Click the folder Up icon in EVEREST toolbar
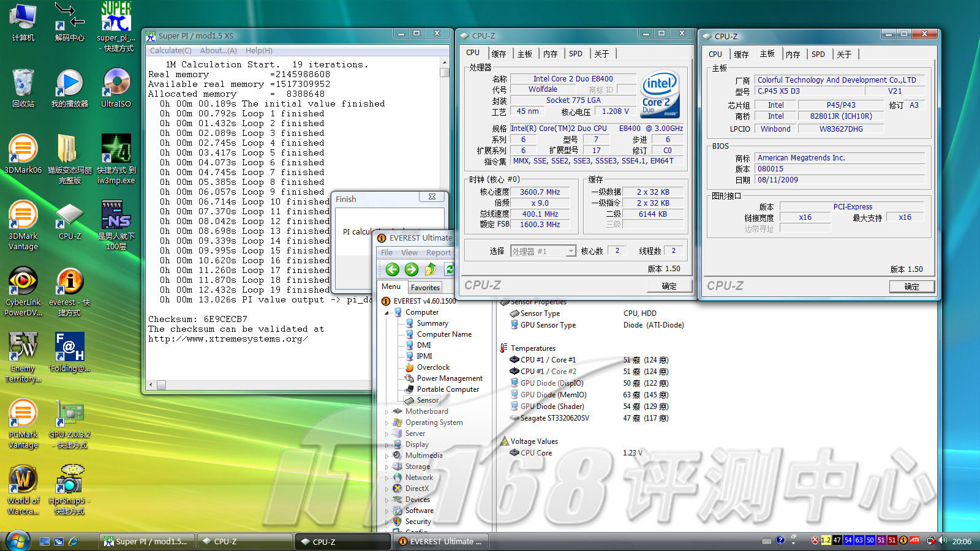This screenshot has height=551, width=980. 431,269
